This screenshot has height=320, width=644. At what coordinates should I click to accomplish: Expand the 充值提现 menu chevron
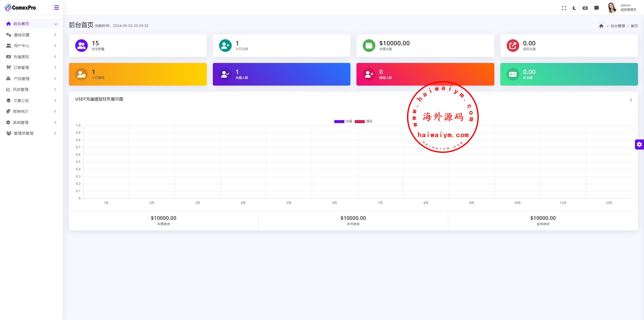click(55, 57)
